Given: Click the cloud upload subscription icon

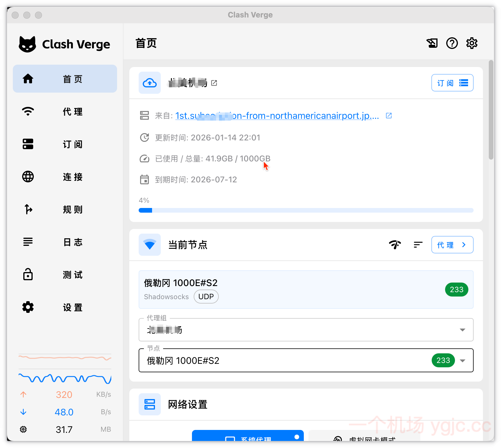Looking at the screenshot, I should 149,83.
